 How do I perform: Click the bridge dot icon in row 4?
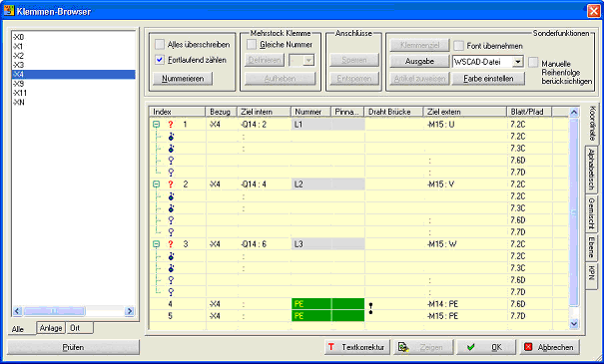pyautogui.click(x=370, y=308)
